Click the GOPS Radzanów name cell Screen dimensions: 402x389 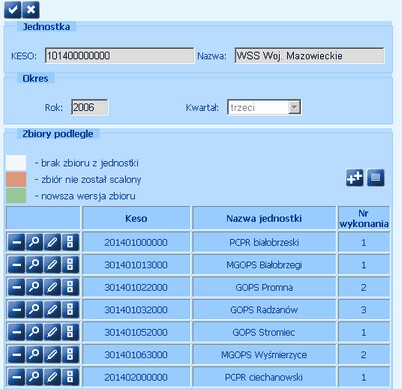point(264,310)
